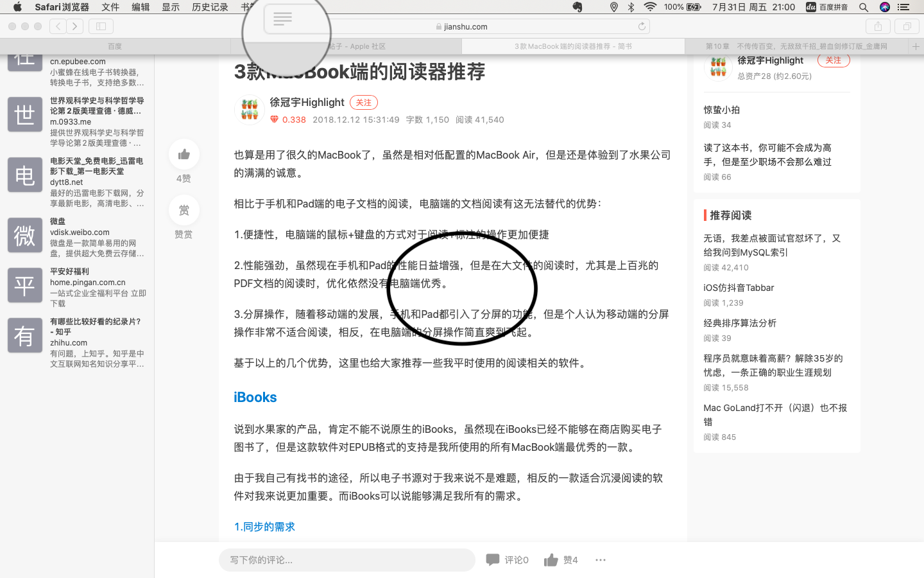Open the Spotlight search magnifier in menu bar

(864, 7)
